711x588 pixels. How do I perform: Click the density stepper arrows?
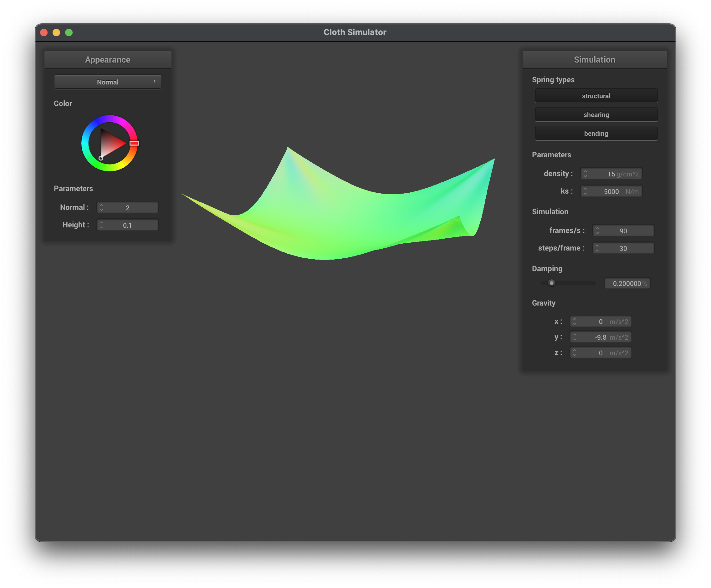(x=585, y=174)
